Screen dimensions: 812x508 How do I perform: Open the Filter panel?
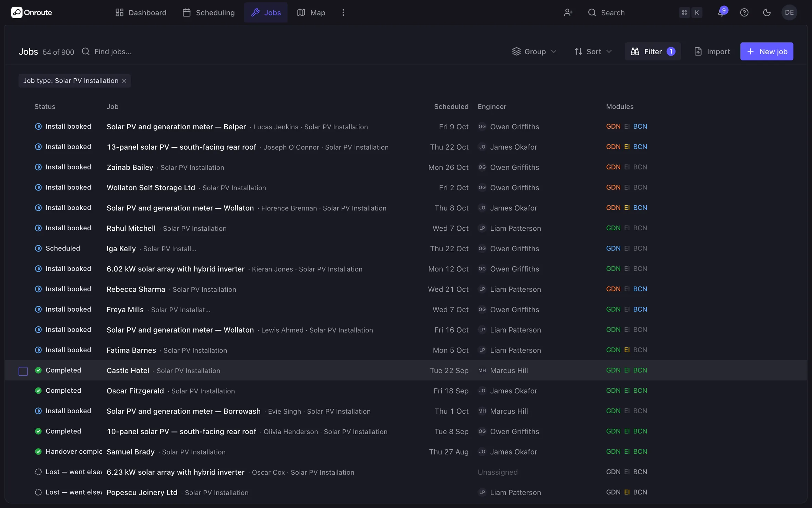(x=653, y=51)
